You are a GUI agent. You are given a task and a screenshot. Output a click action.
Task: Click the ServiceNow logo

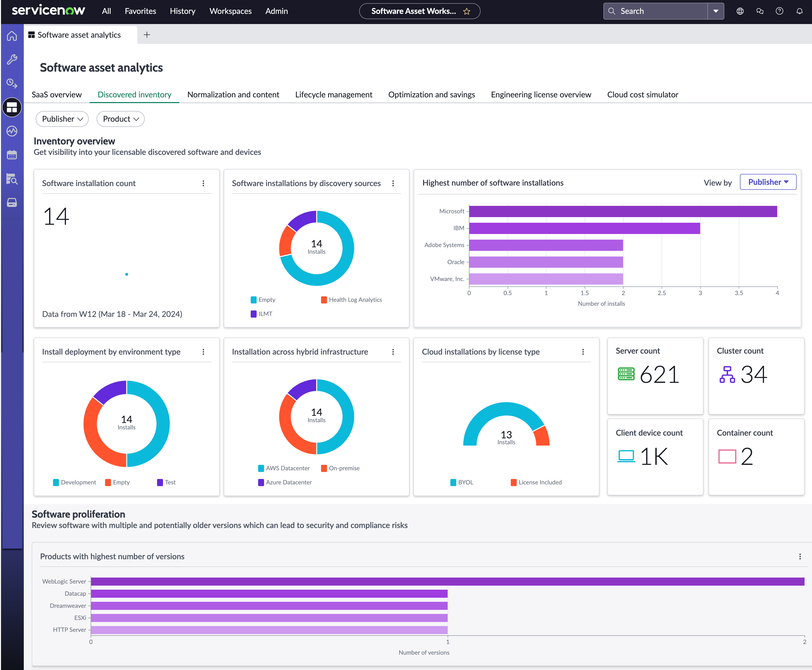point(48,10)
